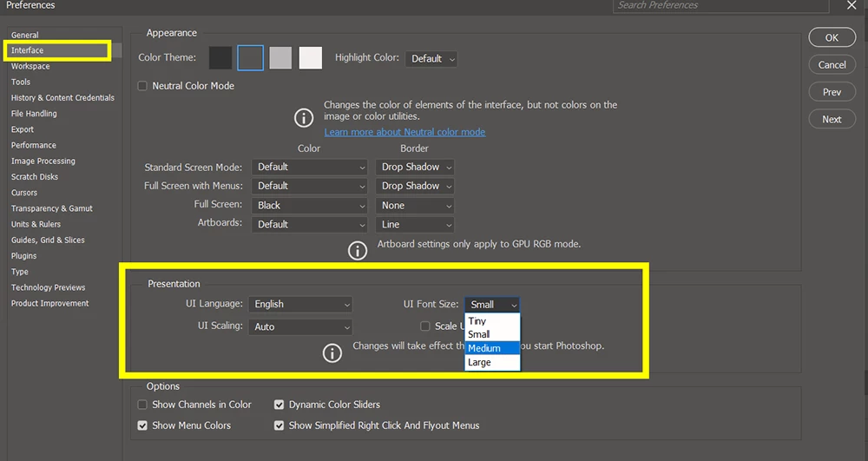Open Artboards color dropdown
868x461 pixels.
click(310, 224)
